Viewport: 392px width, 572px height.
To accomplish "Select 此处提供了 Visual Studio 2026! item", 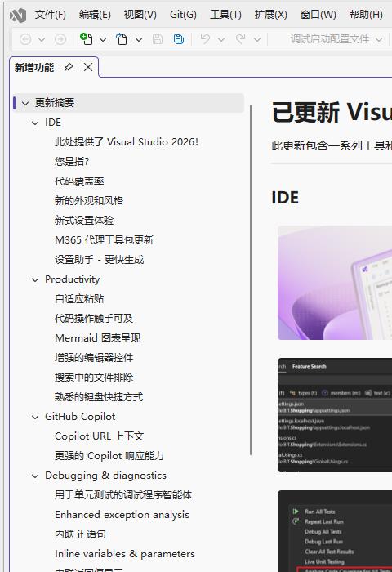I will (x=126, y=142).
